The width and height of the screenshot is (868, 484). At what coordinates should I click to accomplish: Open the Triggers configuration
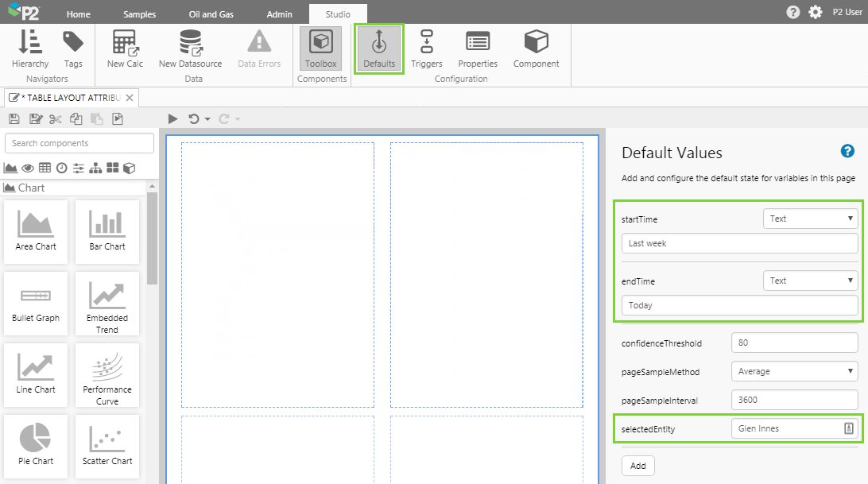427,48
